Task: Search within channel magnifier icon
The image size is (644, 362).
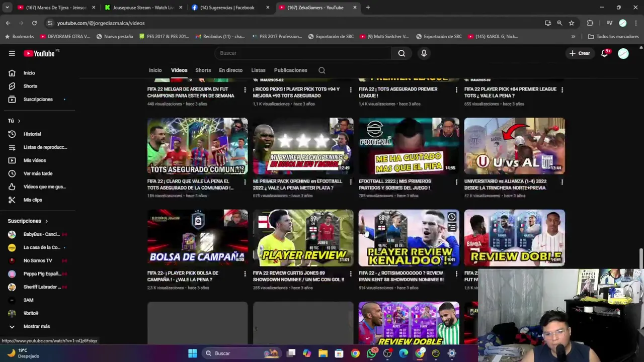Action: coord(322,70)
